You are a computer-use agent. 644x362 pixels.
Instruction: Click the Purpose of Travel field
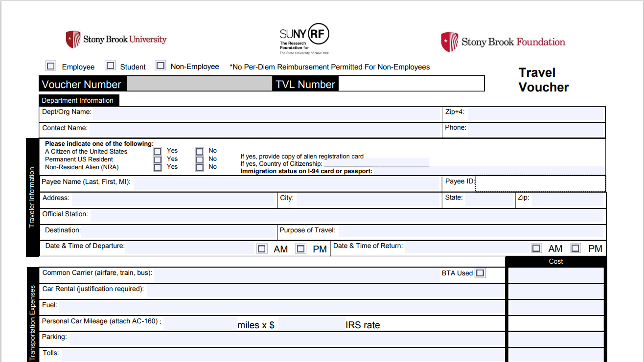click(470, 231)
